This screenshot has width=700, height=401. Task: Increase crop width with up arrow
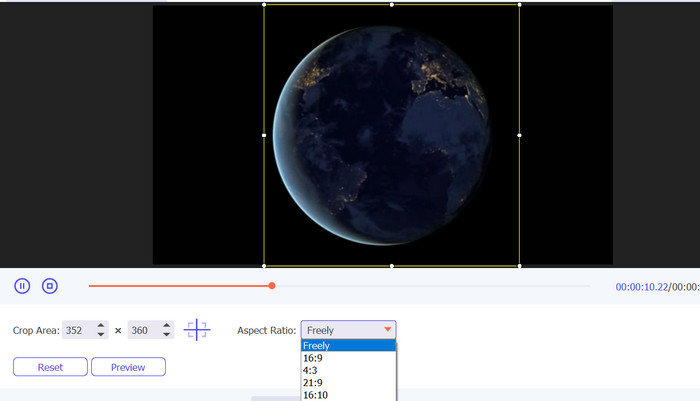coord(101,325)
